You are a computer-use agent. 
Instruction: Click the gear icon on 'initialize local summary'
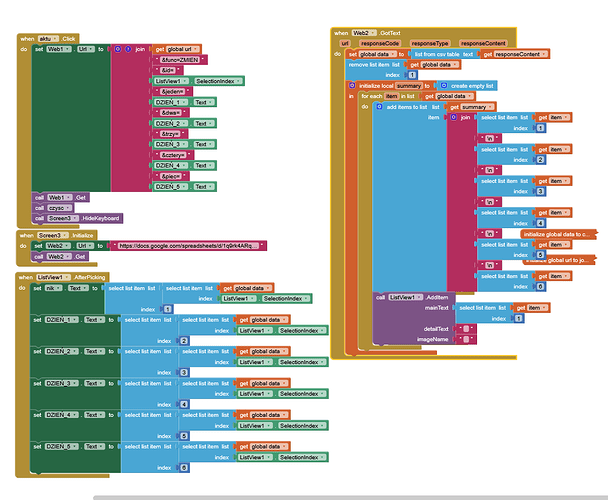350,86
